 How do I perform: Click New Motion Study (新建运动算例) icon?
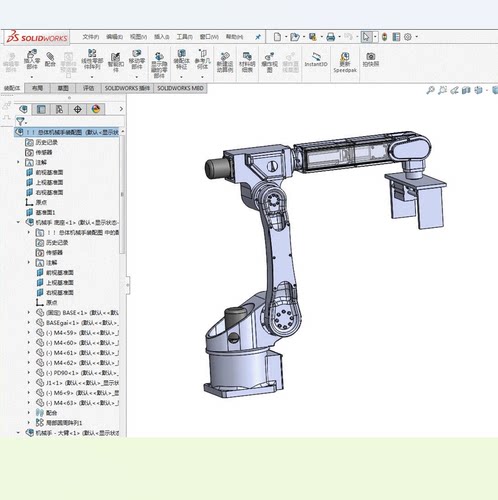tap(225, 62)
